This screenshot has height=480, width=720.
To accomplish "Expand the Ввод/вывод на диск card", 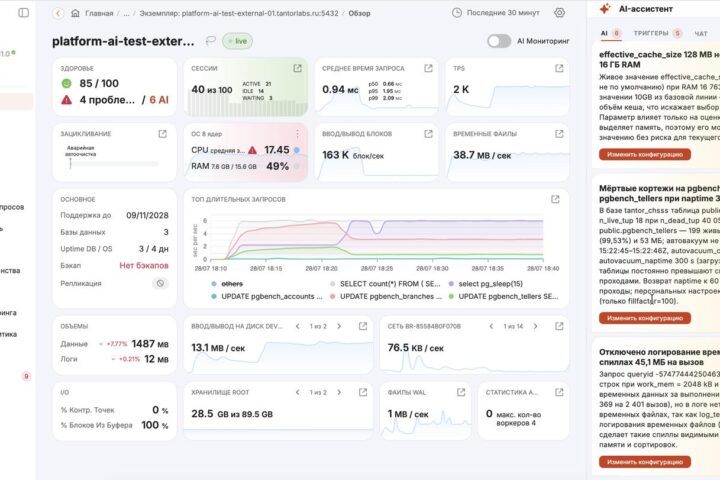I will (363, 326).
